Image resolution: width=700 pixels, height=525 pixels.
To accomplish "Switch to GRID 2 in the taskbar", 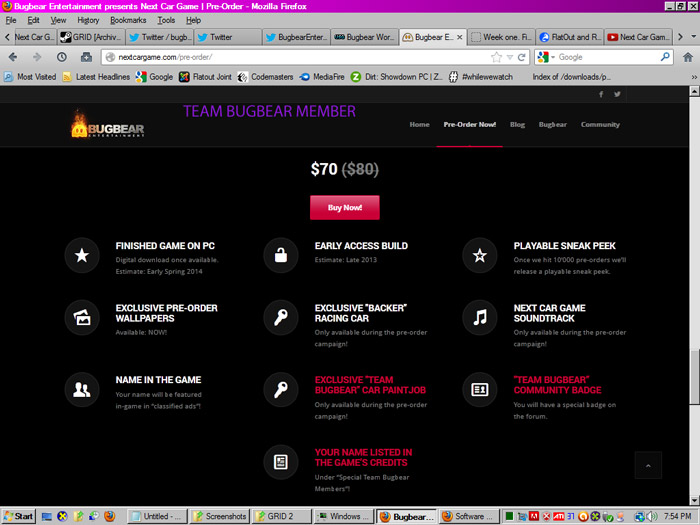I will (x=281, y=517).
